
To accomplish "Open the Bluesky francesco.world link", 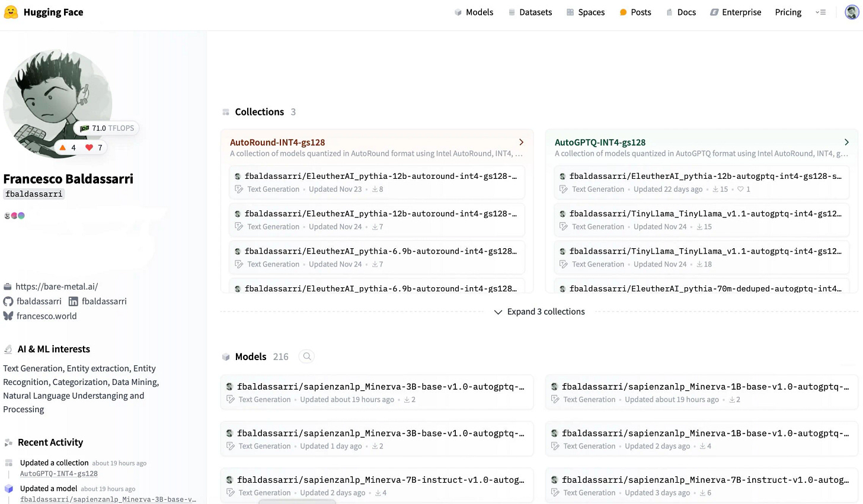I will coord(40,316).
